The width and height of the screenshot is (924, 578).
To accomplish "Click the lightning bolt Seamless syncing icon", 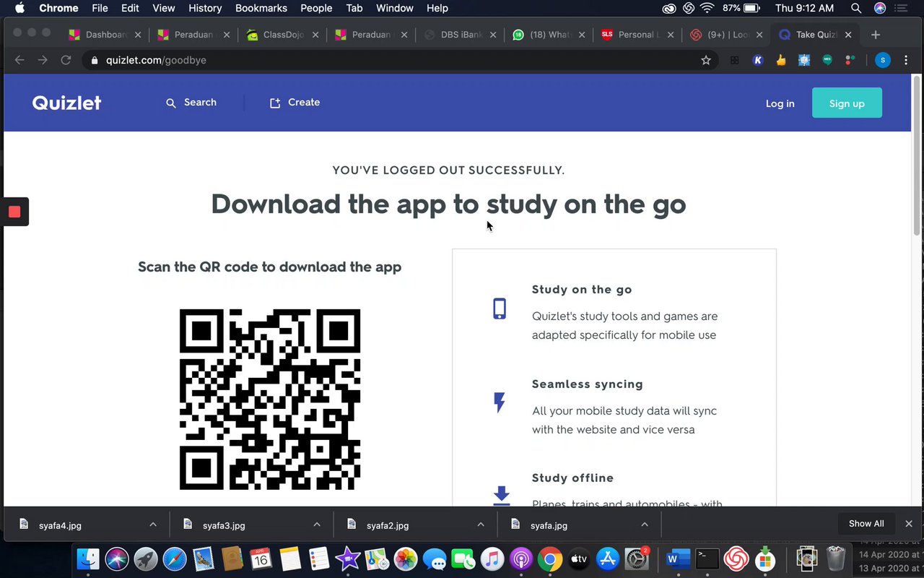I will click(500, 402).
